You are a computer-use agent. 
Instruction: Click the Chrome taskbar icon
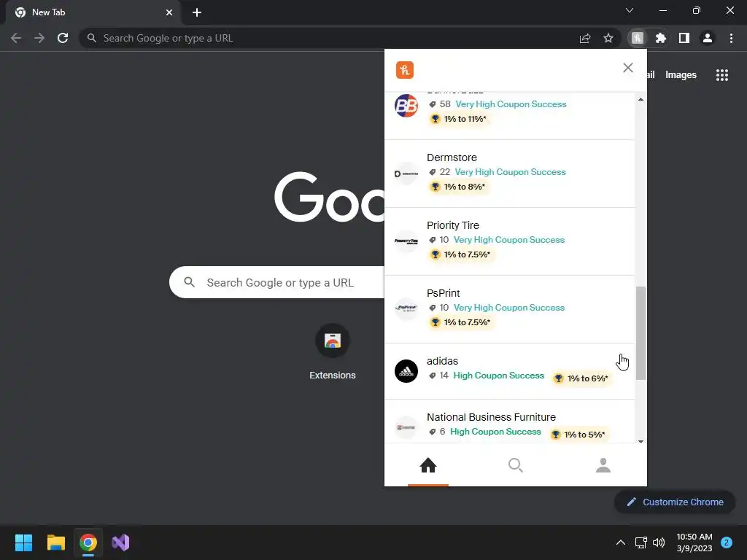(88, 542)
